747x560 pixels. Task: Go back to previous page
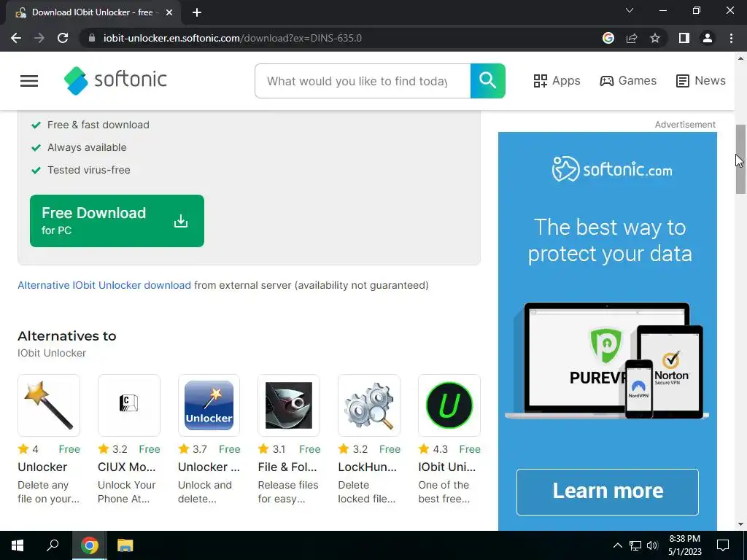[x=16, y=38]
